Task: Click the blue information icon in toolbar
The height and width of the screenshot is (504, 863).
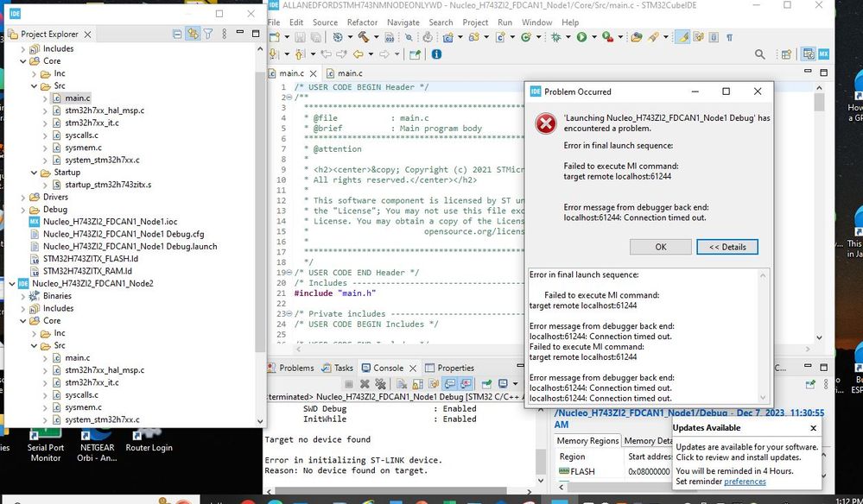Action: [x=436, y=54]
